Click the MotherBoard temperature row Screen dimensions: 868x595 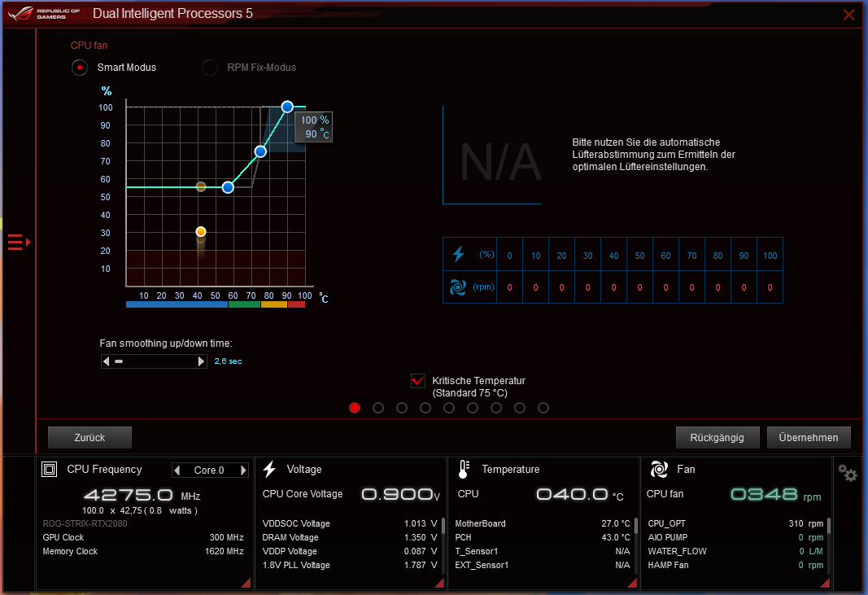click(543, 523)
